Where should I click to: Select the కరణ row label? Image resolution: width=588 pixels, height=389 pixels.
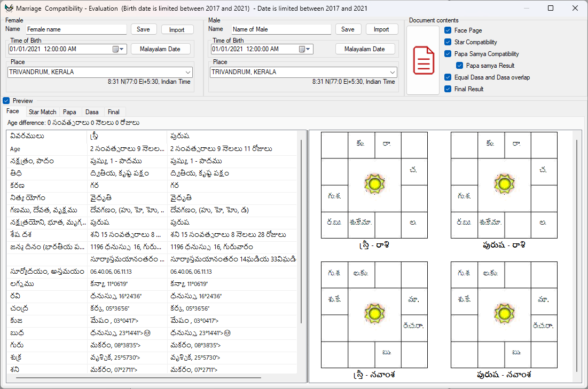(17, 186)
